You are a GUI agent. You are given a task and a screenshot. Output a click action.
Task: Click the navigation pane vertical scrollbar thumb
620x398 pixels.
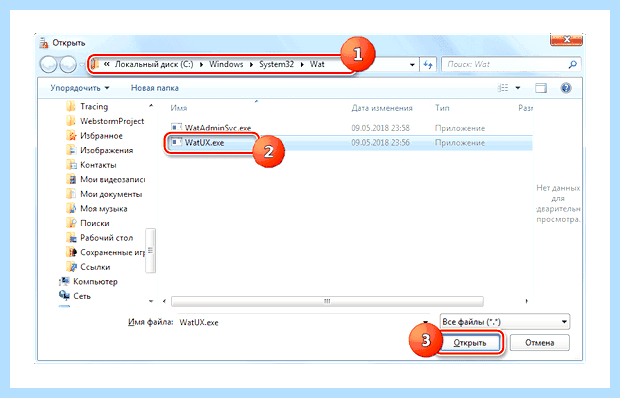[150, 251]
